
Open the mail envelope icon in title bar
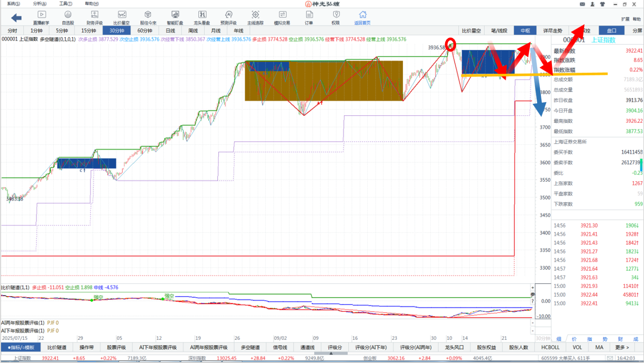582,4
